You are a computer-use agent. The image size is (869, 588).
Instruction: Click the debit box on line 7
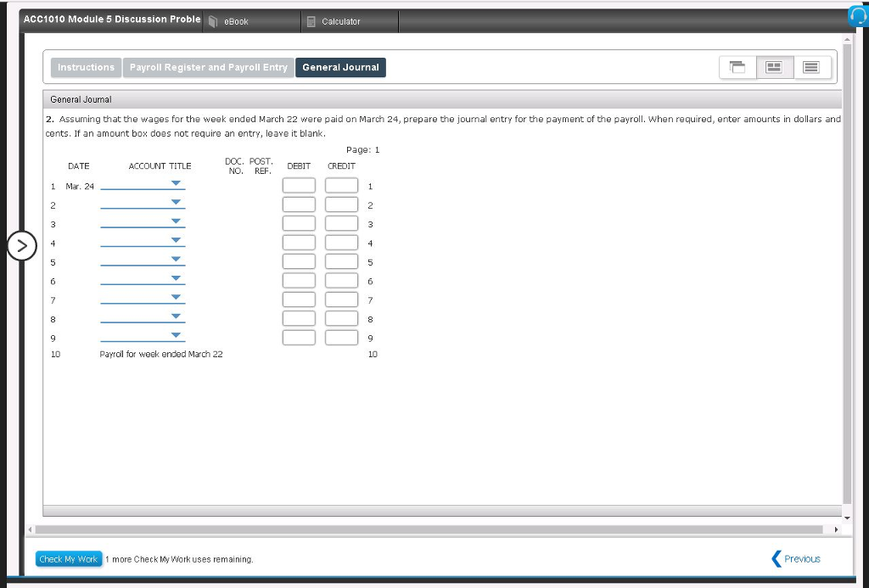[x=299, y=300]
